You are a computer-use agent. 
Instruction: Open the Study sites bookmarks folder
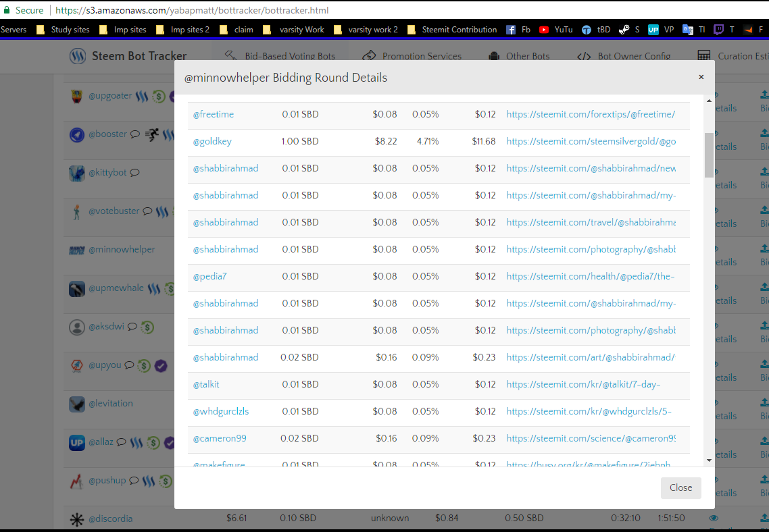coord(63,30)
